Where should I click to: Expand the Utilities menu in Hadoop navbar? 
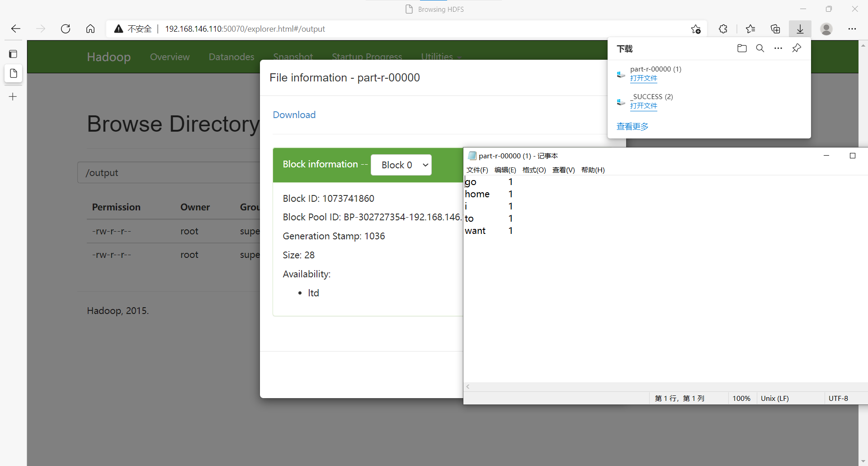coord(440,57)
